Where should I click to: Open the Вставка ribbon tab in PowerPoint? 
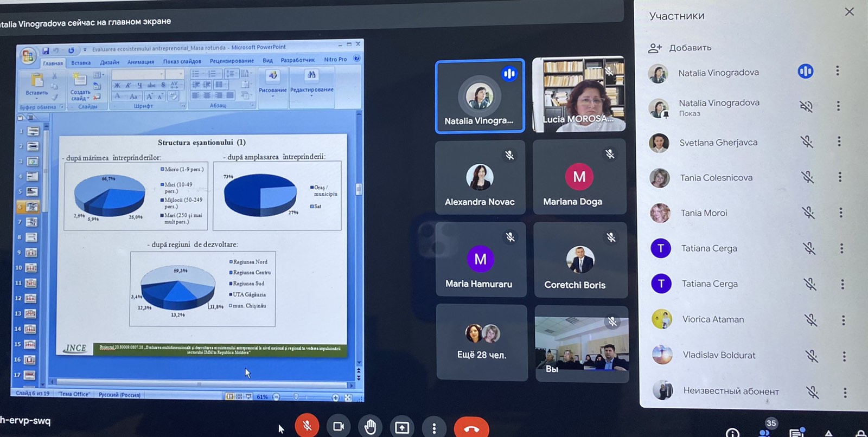[81, 63]
